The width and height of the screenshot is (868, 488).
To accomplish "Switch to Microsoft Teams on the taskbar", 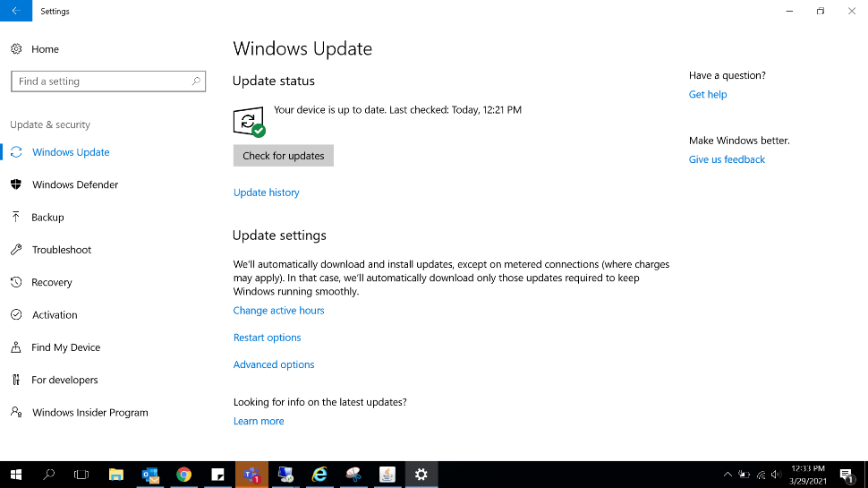I will click(x=251, y=475).
